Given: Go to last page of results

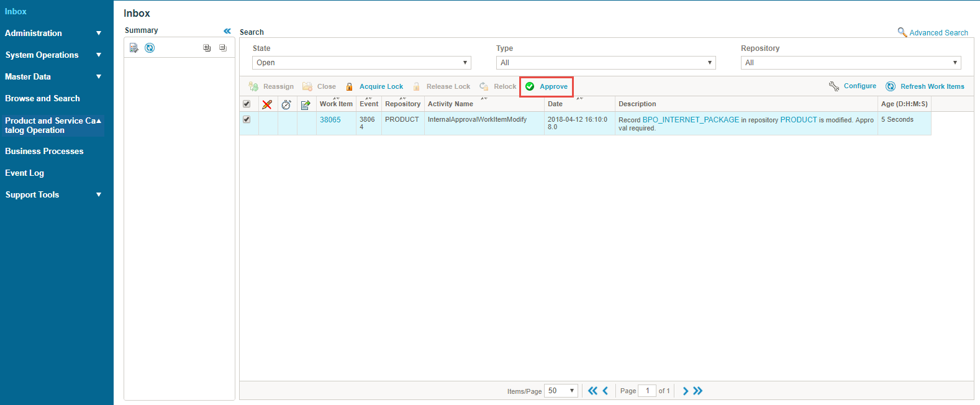Looking at the screenshot, I should tap(698, 391).
